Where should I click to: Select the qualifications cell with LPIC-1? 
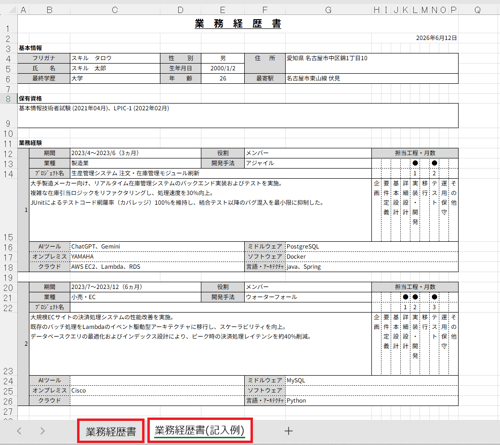click(238, 116)
